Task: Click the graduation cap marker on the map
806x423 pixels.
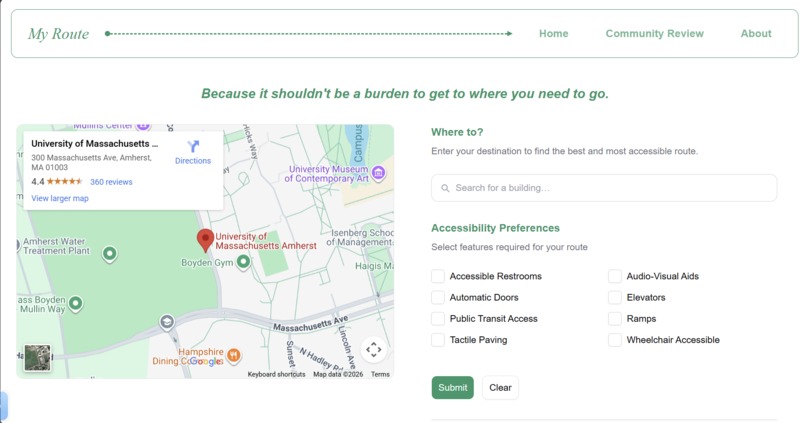Action: (167, 322)
